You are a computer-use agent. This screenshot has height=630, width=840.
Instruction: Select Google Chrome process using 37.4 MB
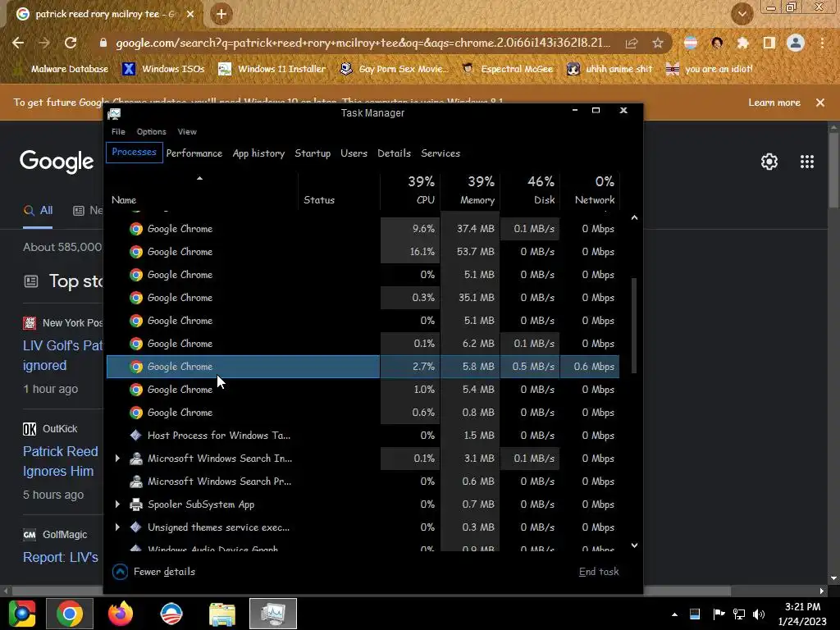click(x=363, y=229)
